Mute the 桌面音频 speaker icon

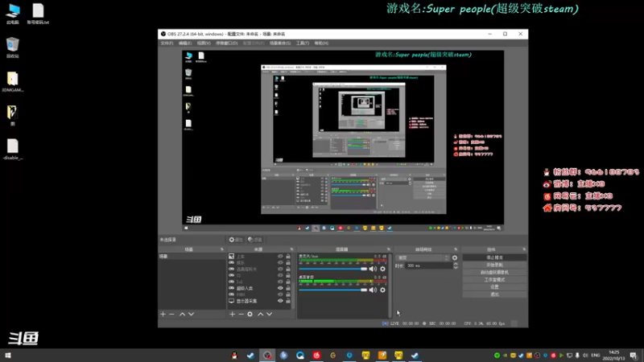tap(373, 290)
